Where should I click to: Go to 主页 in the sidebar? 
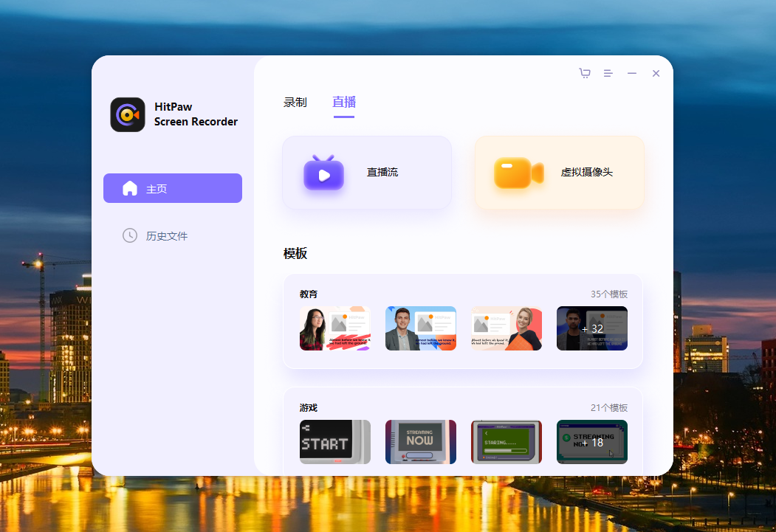click(173, 188)
